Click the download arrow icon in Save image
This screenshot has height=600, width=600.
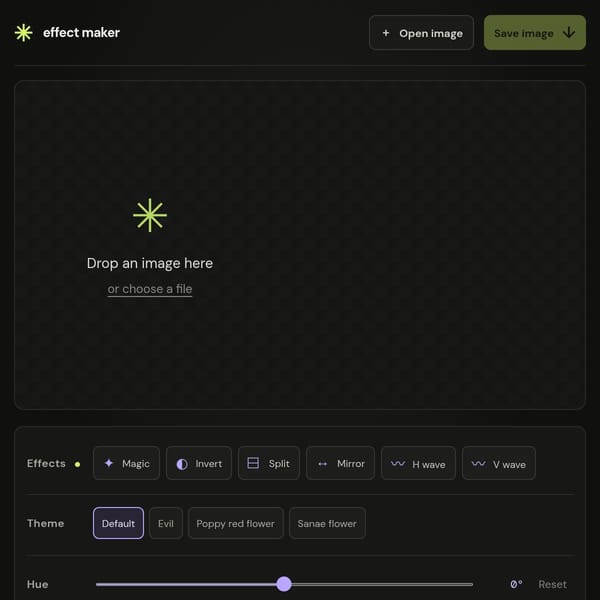click(x=569, y=33)
